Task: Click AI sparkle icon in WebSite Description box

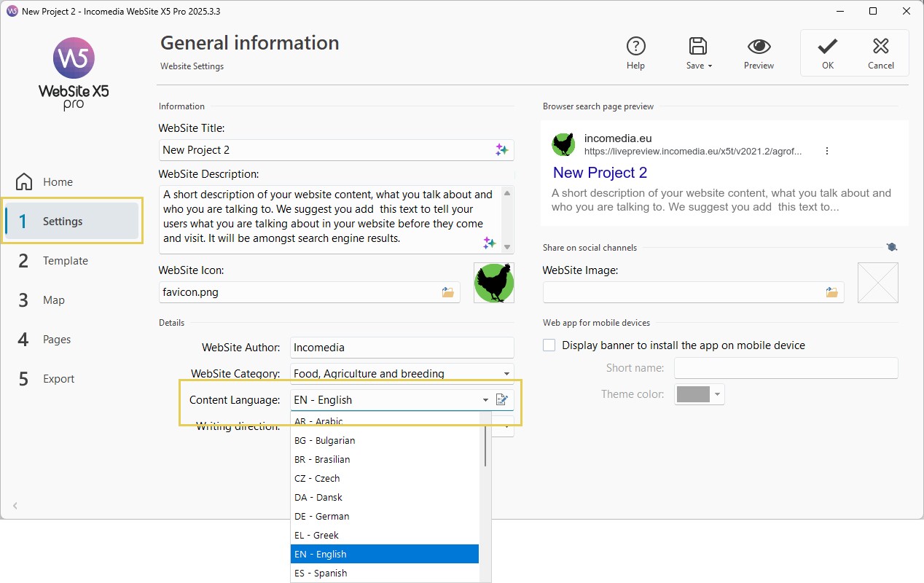Action: click(490, 243)
